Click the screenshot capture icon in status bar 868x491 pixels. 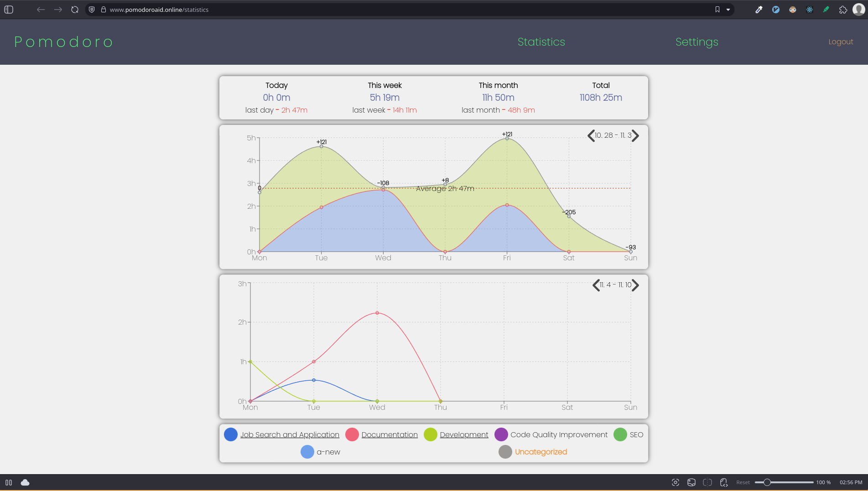[x=676, y=482]
